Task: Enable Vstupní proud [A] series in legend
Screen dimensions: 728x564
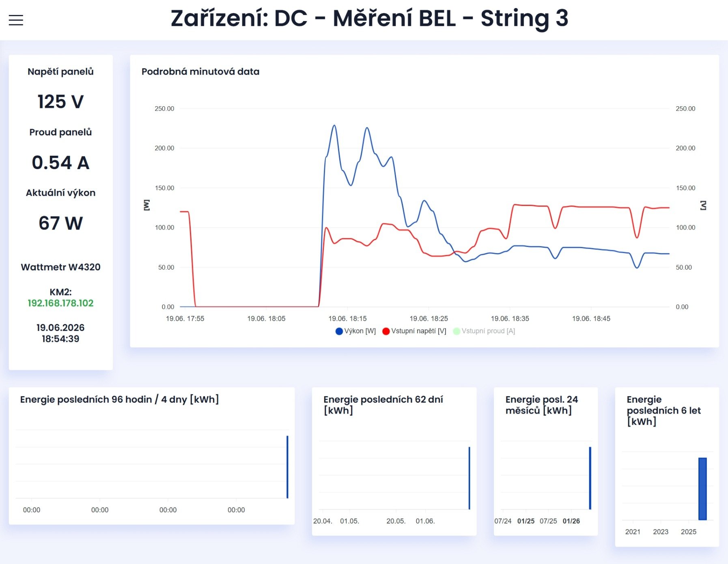Action: (484, 331)
